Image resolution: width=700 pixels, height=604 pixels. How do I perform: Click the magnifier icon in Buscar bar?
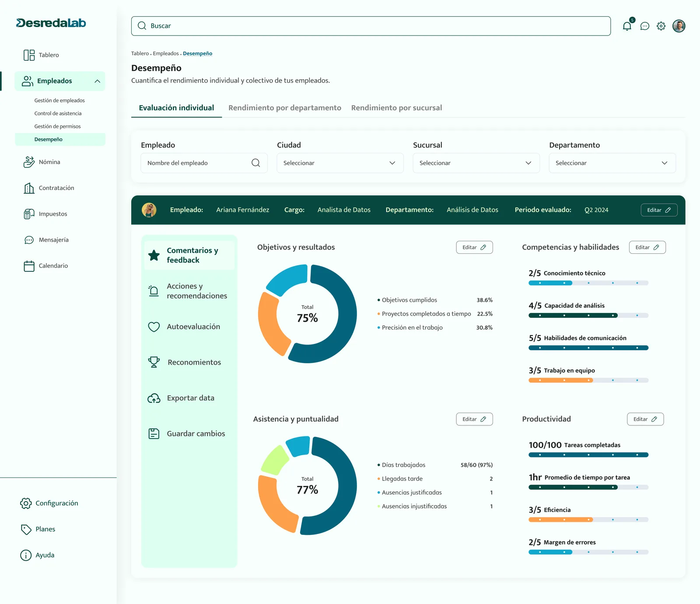[x=142, y=26]
